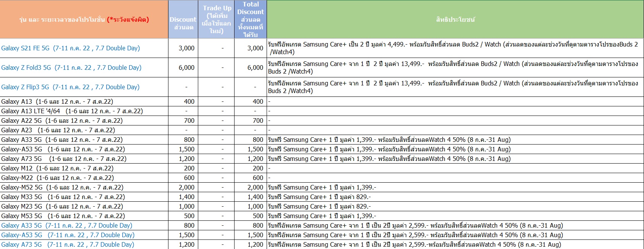Select Discount dash in Galaxy Z Flip3 row
Image resolution: width=644 pixels, height=249 pixels.
(x=183, y=87)
